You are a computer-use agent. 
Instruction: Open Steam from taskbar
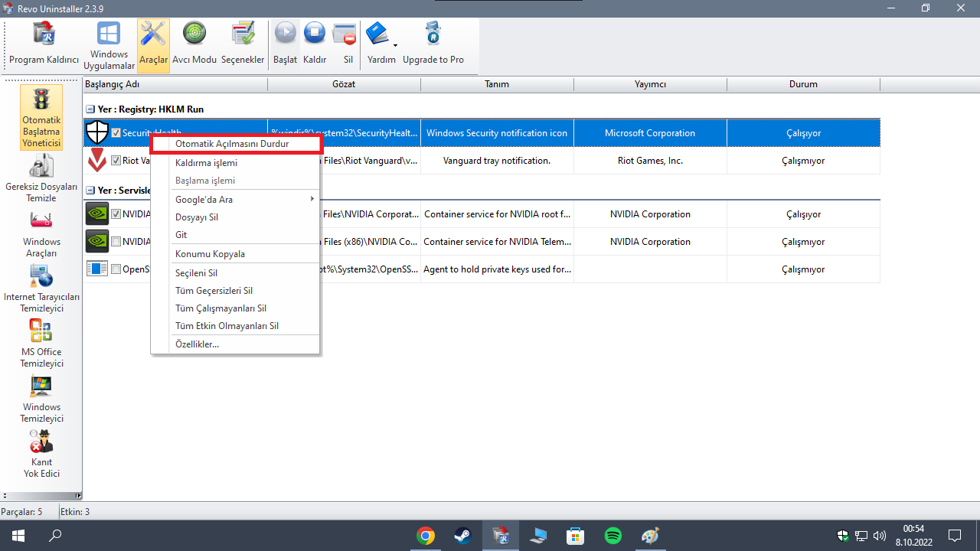click(x=463, y=536)
